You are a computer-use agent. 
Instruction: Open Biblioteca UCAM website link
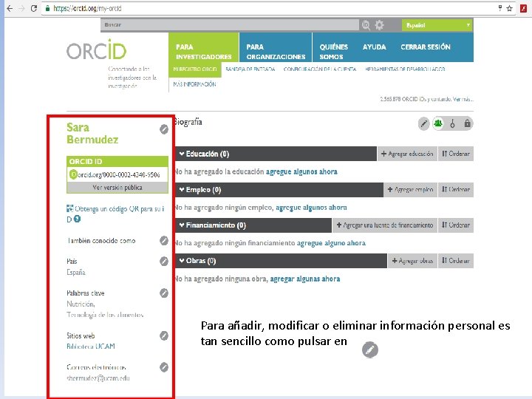[x=91, y=347]
